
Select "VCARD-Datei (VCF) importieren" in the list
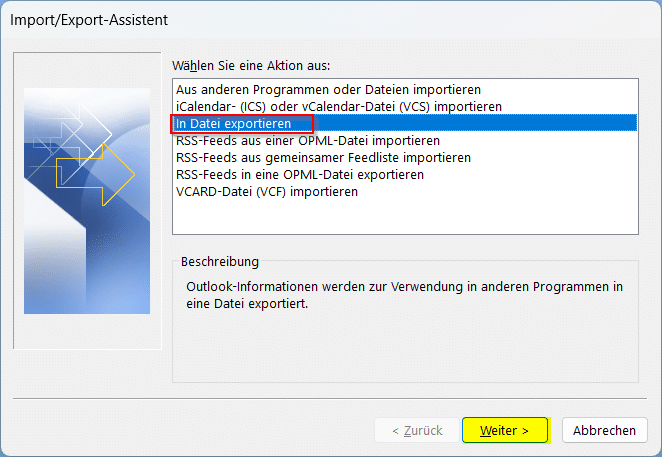click(266, 191)
